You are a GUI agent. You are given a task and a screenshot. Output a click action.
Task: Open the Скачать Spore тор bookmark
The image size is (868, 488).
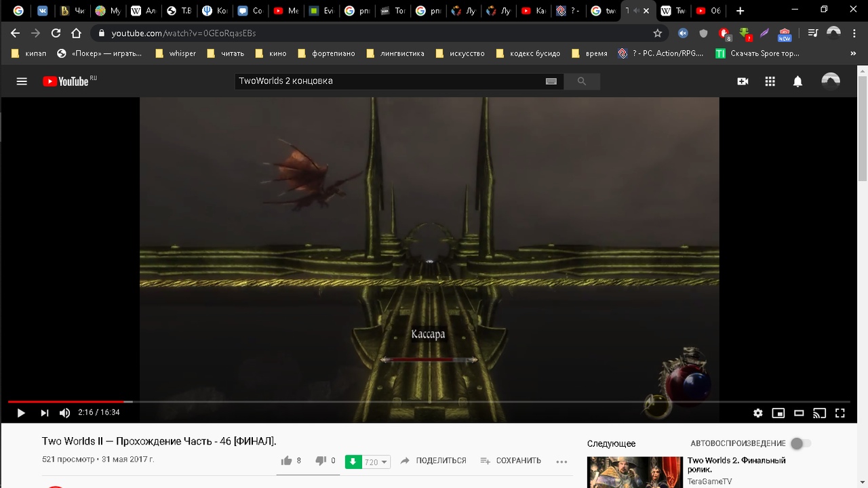(757, 54)
